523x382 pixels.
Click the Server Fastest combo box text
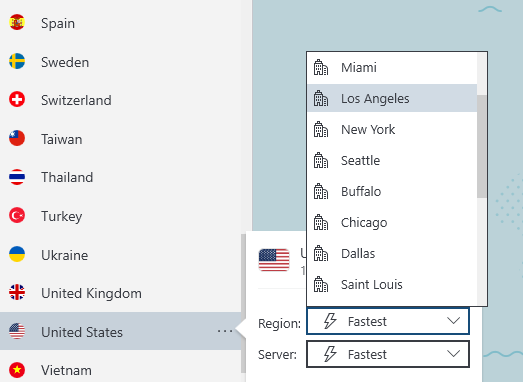tap(367, 354)
